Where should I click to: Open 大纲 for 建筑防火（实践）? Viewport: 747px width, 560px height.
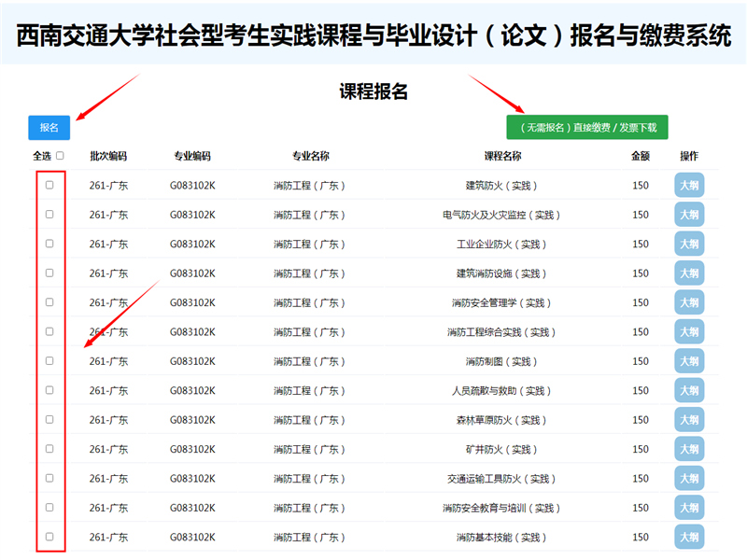pos(689,186)
